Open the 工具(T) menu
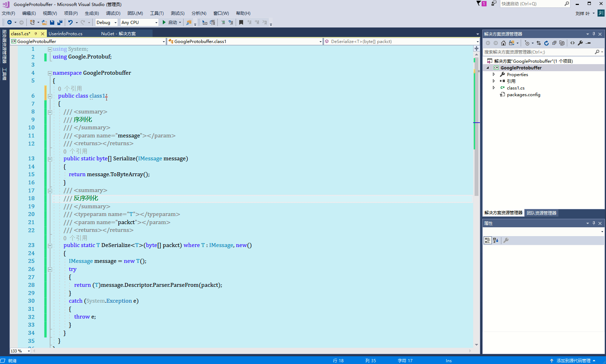The width and height of the screenshot is (606, 364). pos(157,13)
